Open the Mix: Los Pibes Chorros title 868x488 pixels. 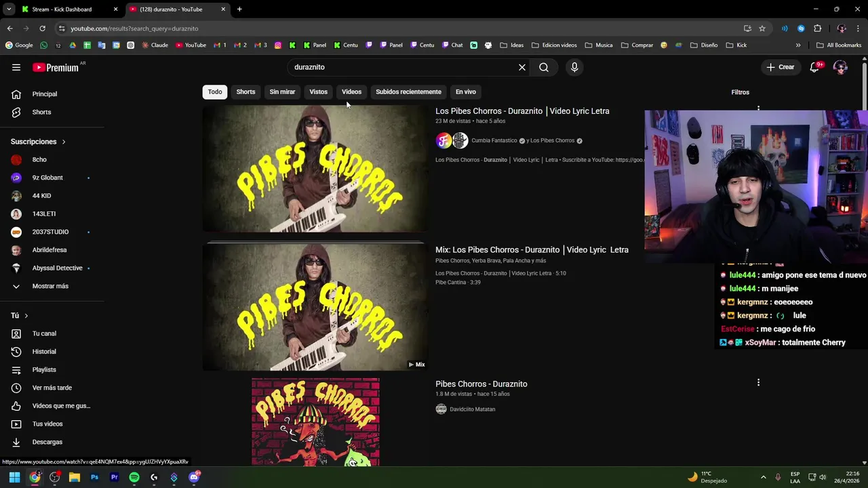point(532,250)
